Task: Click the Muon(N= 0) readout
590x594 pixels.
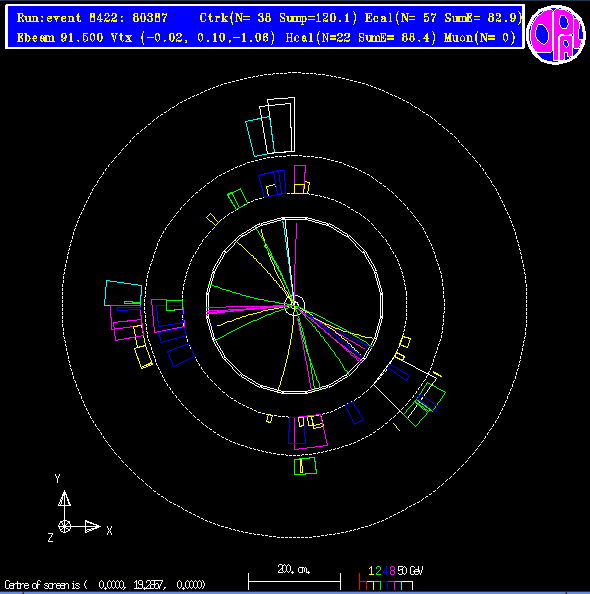Action: [x=480, y=38]
